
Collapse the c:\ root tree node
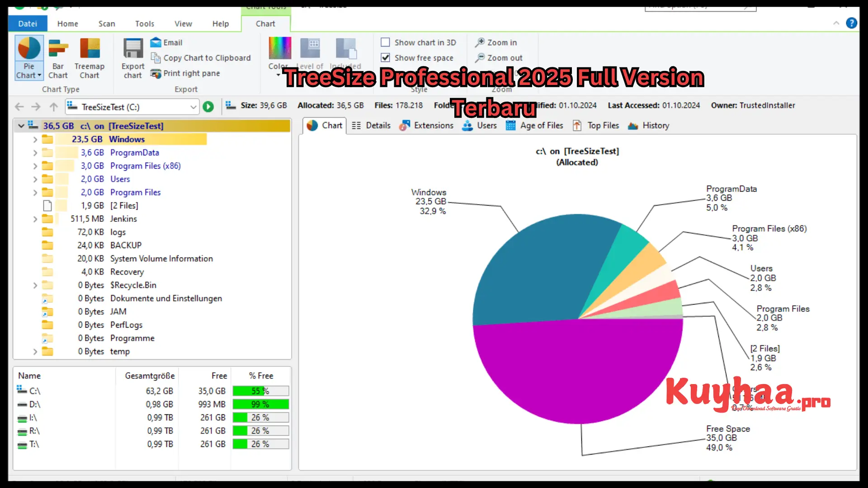pos(21,126)
